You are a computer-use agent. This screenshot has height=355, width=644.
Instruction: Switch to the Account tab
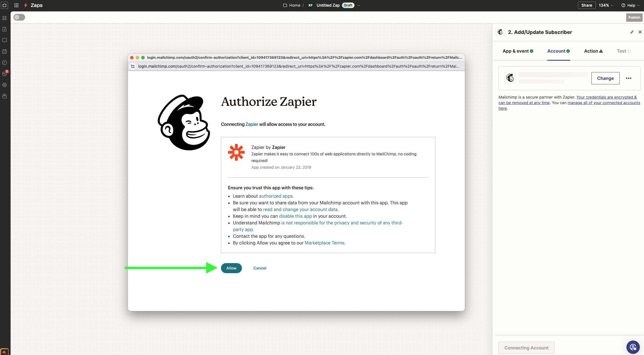[x=558, y=51]
